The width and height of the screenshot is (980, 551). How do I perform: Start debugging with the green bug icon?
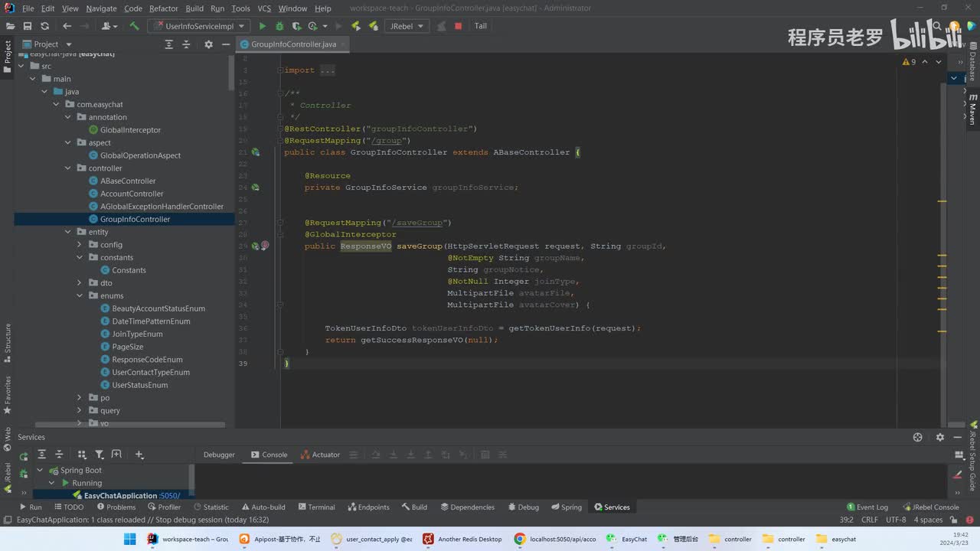coord(280,26)
